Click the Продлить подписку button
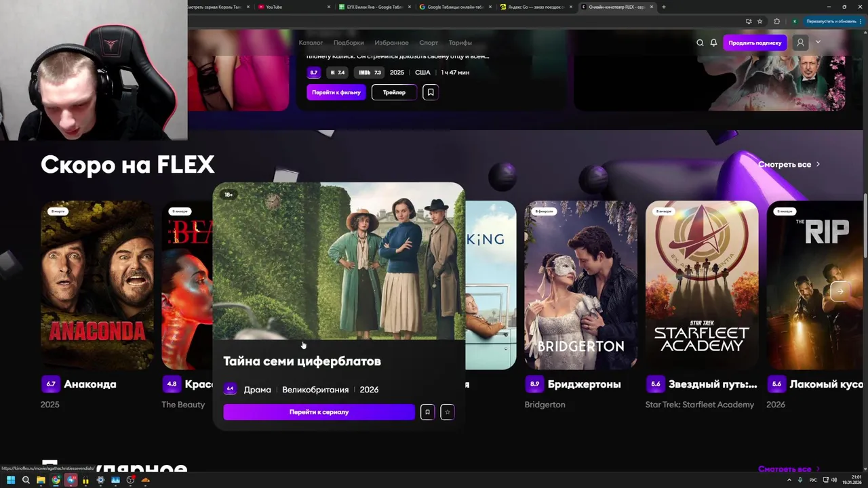The width and height of the screenshot is (868, 488). click(x=755, y=43)
